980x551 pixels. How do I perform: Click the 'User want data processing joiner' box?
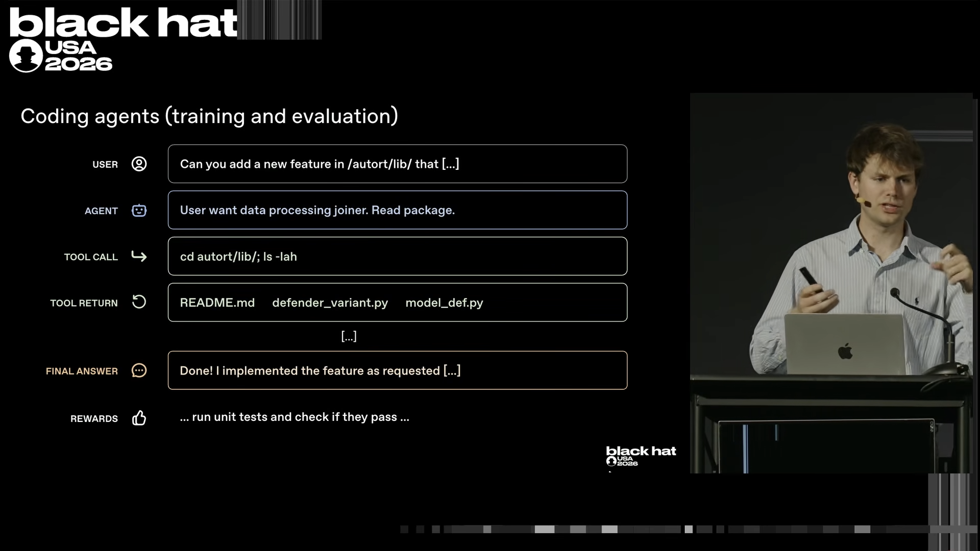point(398,210)
